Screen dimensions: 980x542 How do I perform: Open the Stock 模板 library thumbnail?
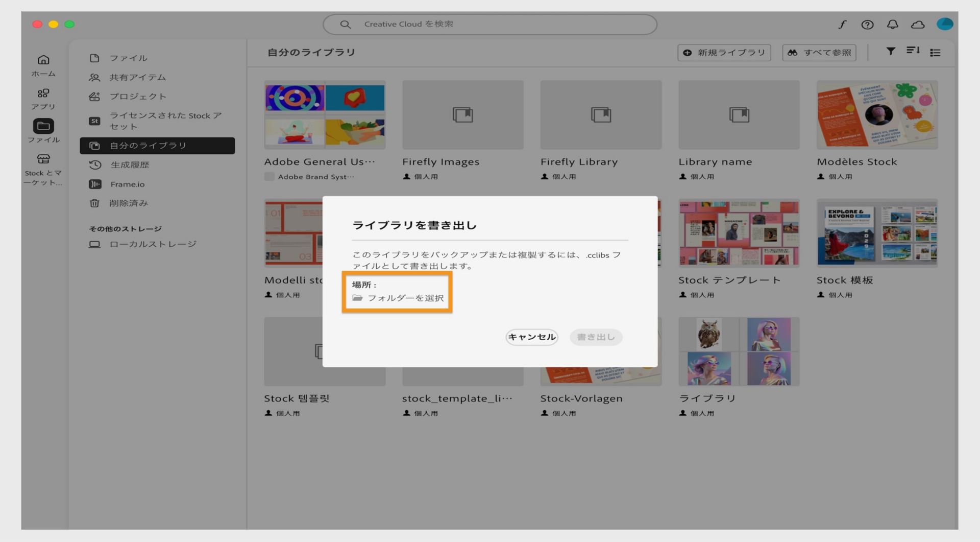coord(877,233)
